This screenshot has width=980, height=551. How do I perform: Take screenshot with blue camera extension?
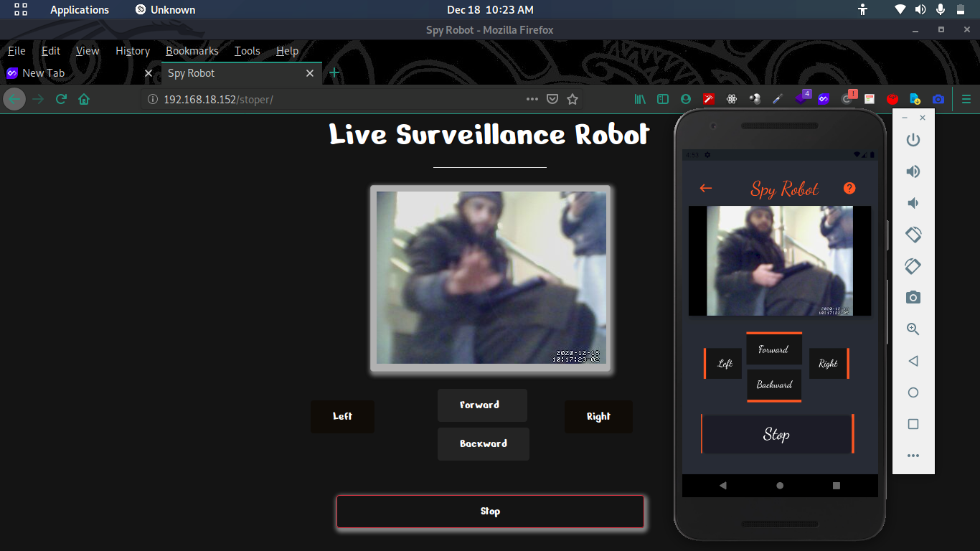pyautogui.click(x=938, y=99)
